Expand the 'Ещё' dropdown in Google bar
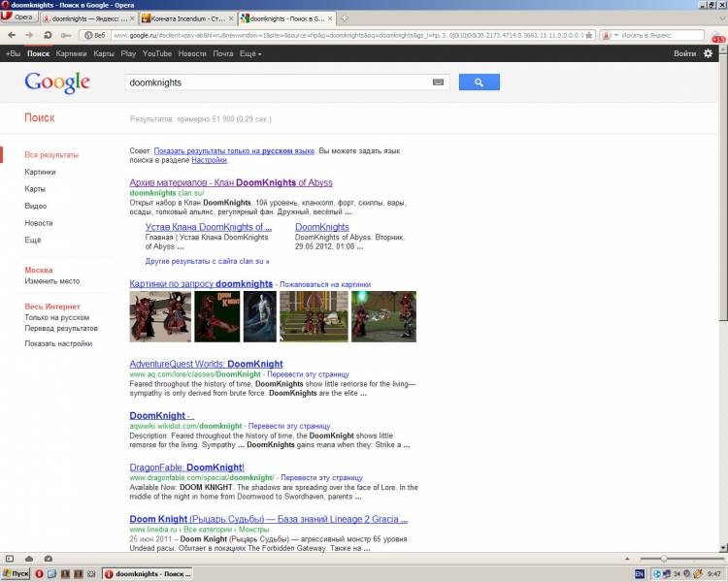 (250, 54)
